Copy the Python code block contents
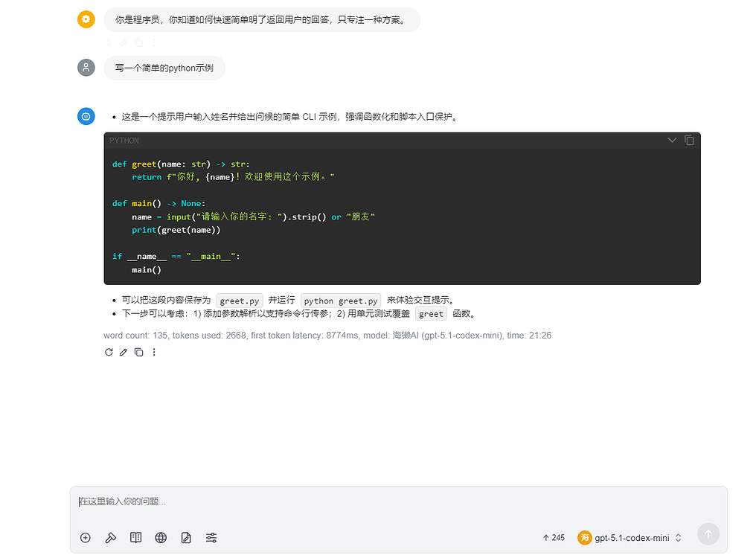 click(690, 141)
